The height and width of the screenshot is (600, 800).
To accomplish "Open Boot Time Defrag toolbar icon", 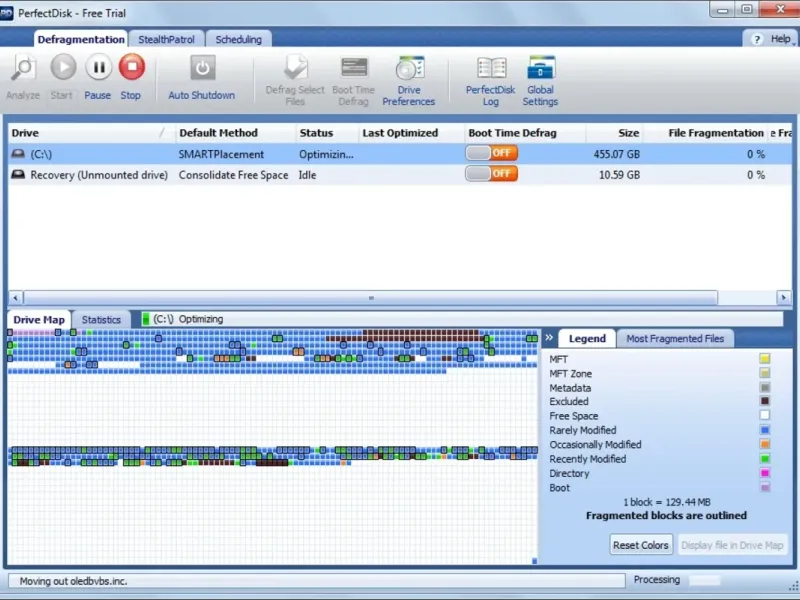I will click(x=354, y=68).
